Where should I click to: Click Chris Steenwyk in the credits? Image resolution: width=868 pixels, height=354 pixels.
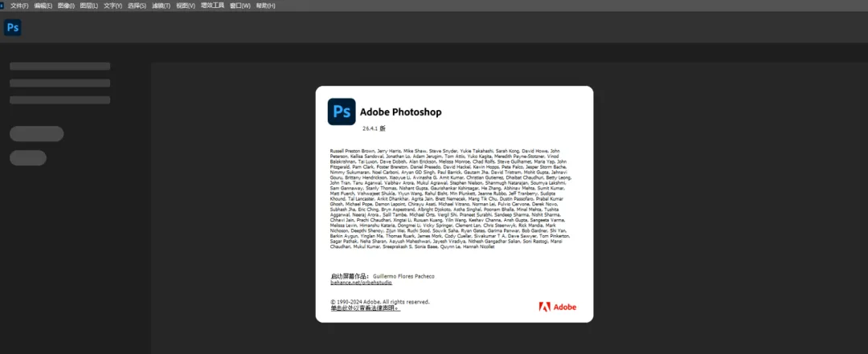500,225
